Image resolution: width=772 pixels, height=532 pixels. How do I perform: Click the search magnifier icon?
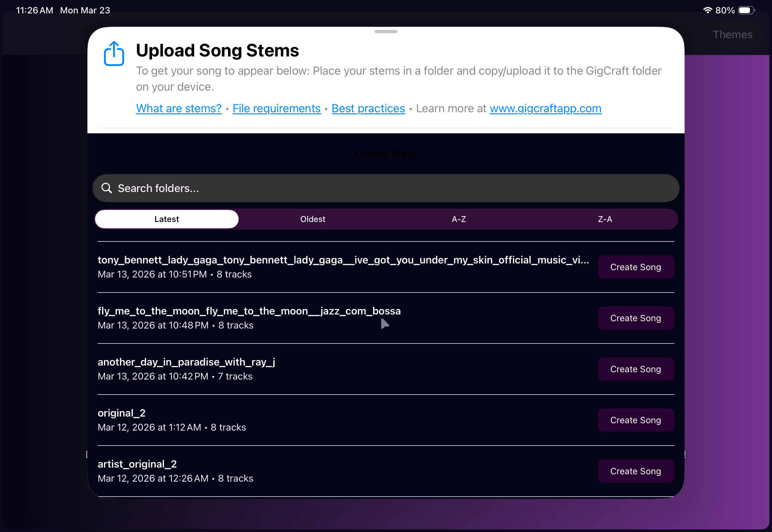[107, 188]
